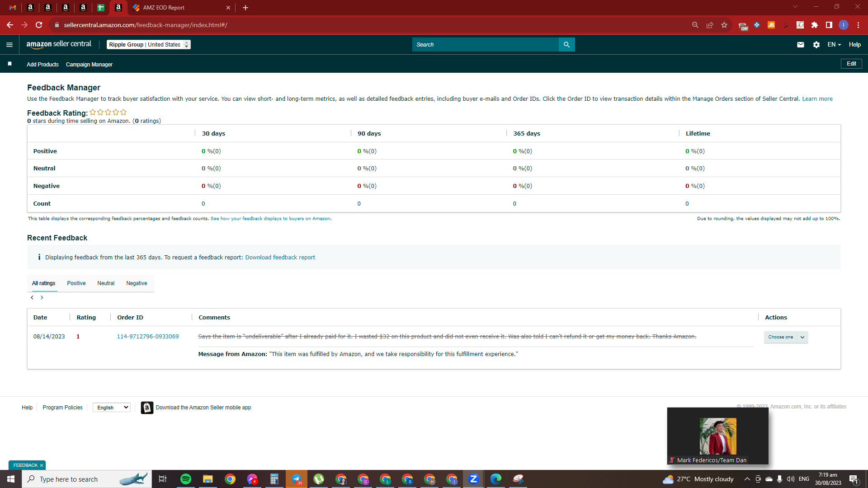Viewport: 868px width, 488px height.
Task: Go back one page in browser
Action: tap(10, 25)
